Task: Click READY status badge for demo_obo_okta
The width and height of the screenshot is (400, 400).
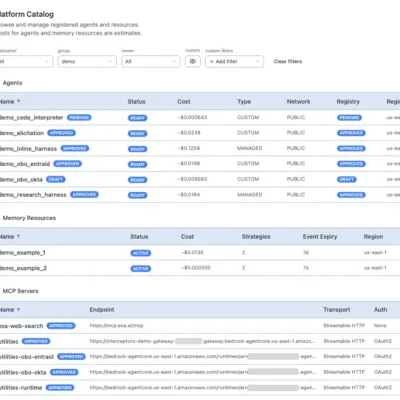Action: [137, 180]
